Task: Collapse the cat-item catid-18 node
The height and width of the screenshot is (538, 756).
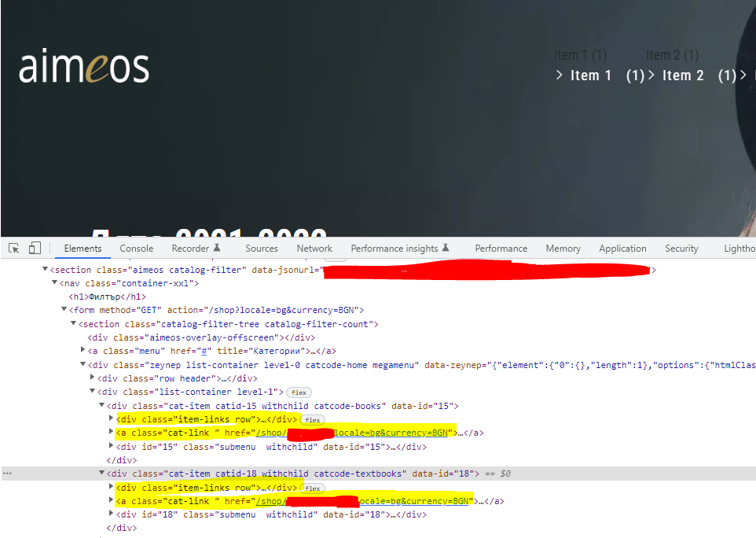Action: 101,473
